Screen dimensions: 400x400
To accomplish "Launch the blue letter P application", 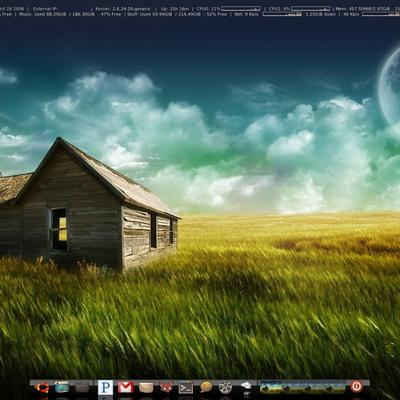I will [x=105, y=387].
